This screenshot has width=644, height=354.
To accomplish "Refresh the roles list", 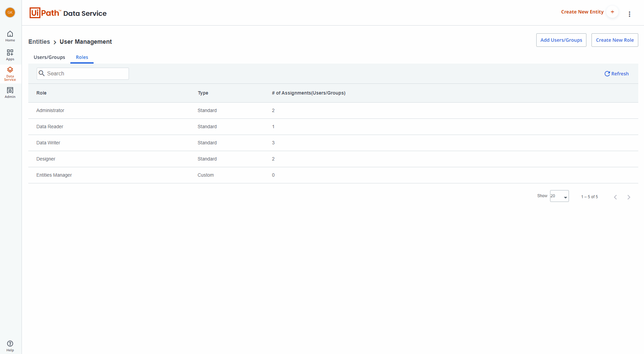I will point(616,74).
